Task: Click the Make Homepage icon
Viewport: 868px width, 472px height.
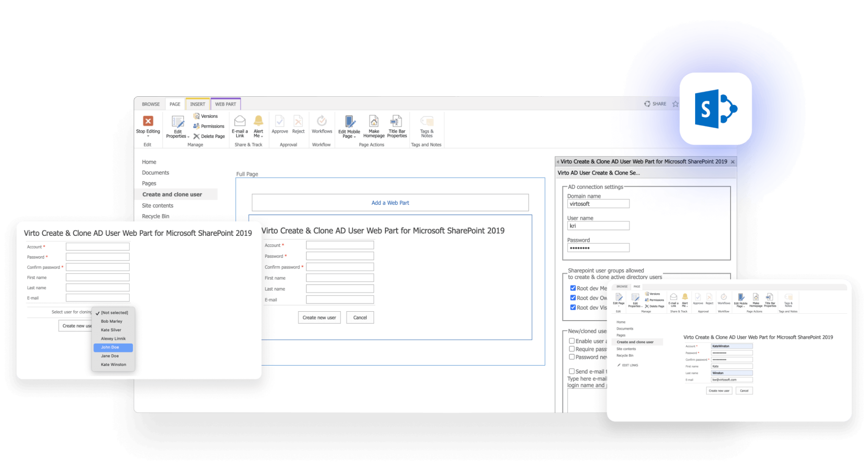Action: tap(374, 121)
